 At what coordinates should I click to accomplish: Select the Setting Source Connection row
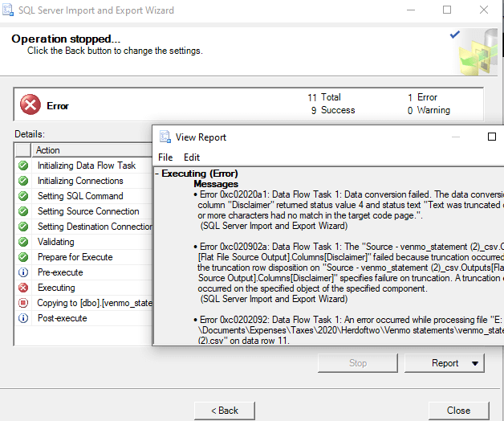tap(88, 211)
